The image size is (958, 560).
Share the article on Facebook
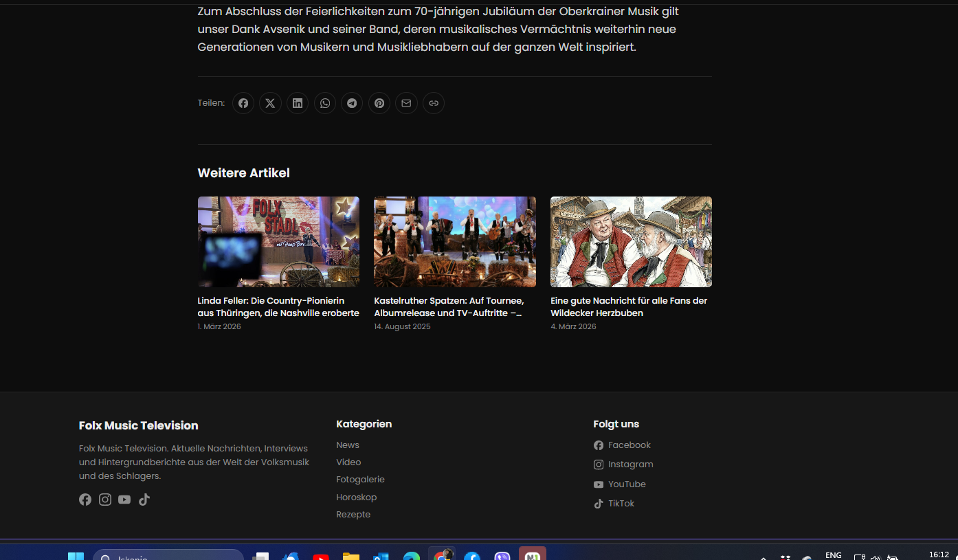pyautogui.click(x=243, y=103)
